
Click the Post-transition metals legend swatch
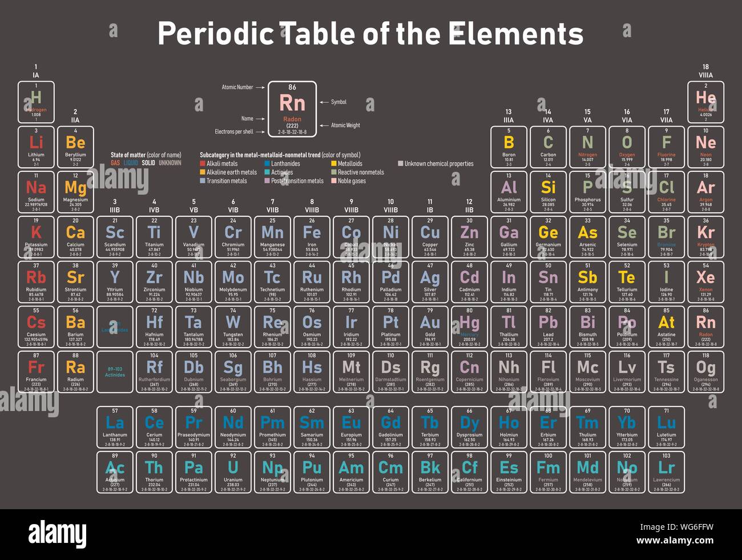coord(267,181)
